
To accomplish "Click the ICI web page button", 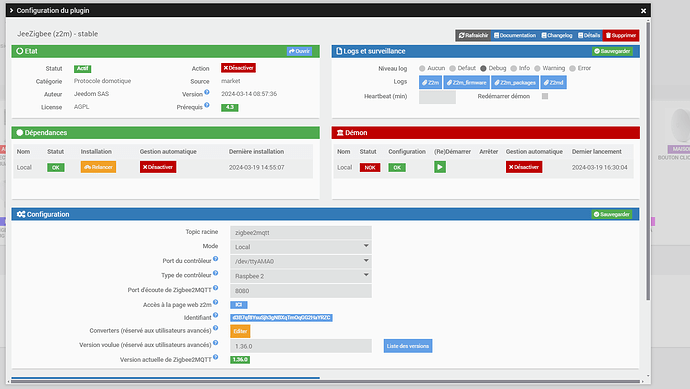I will (x=239, y=305).
